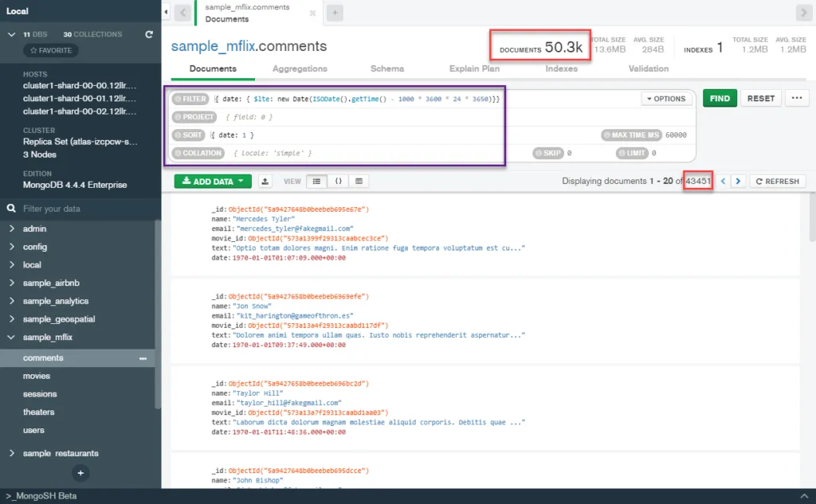Reset the current query
Viewport: 816px width, 504px height.
(760, 97)
